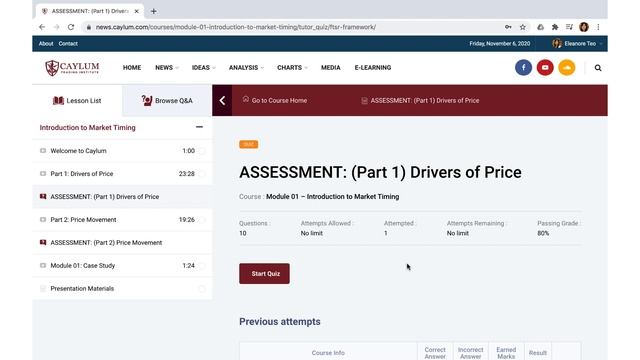
Task: Select ASSESSMENT (Part 1) Drivers of Price item
Action: [122, 196]
